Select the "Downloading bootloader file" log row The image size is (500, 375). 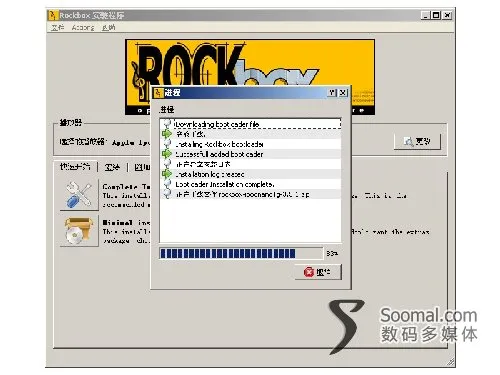pyautogui.click(x=250, y=124)
